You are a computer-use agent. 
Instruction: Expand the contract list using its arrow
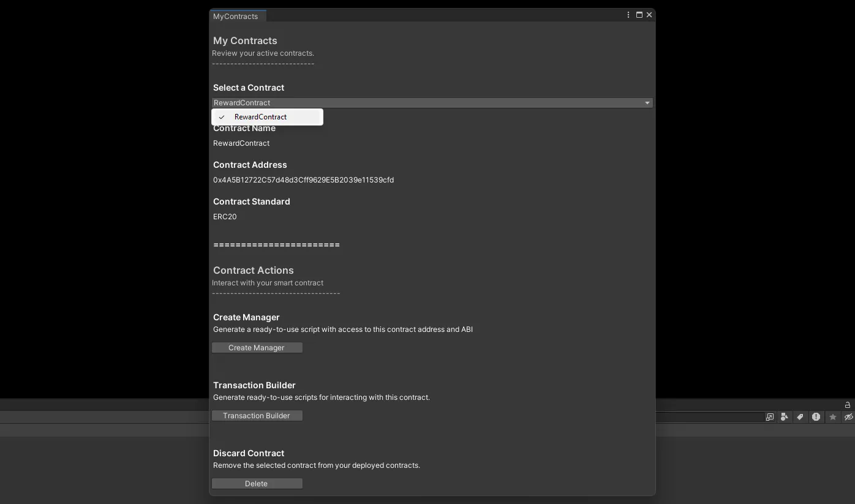[x=647, y=102]
